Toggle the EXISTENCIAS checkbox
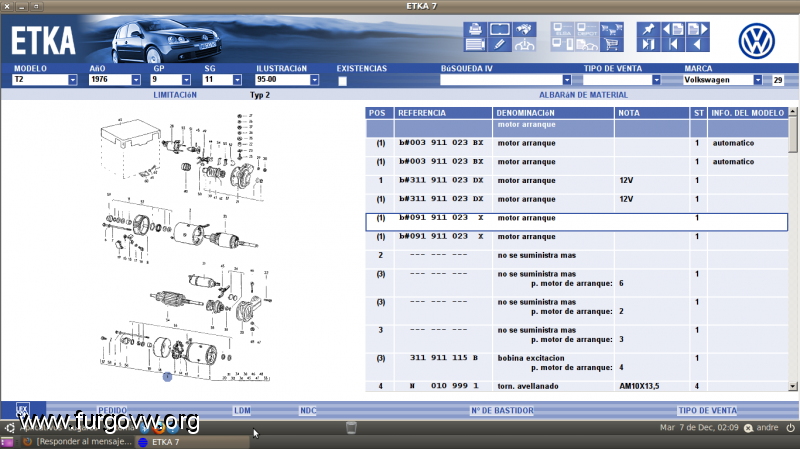Image resolution: width=800 pixels, height=449 pixels. click(342, 81)
